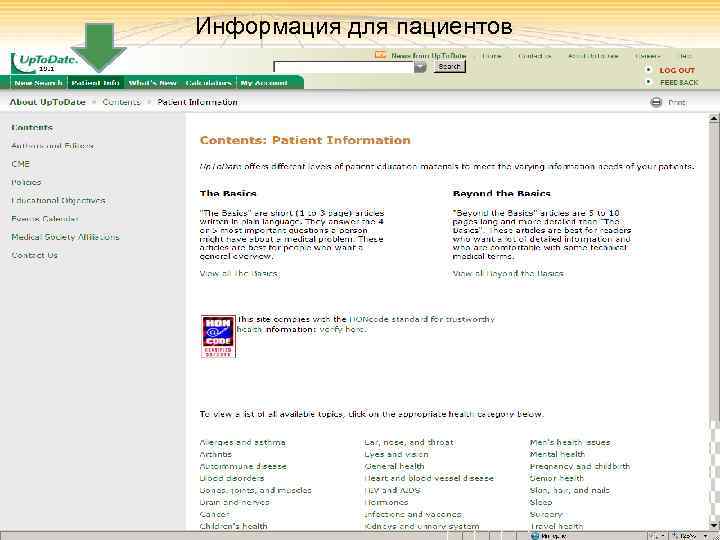This screenshot has width=720, height=540.
Task: Open the General health category
Action: point(394,467)
